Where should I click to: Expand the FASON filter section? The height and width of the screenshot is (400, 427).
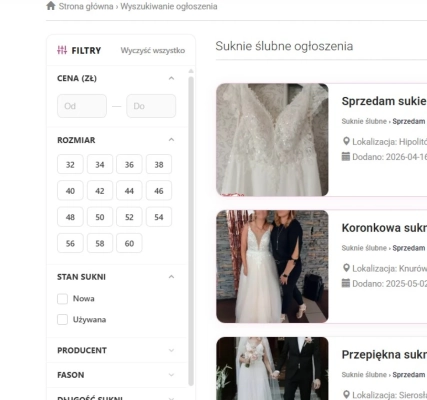116,375
